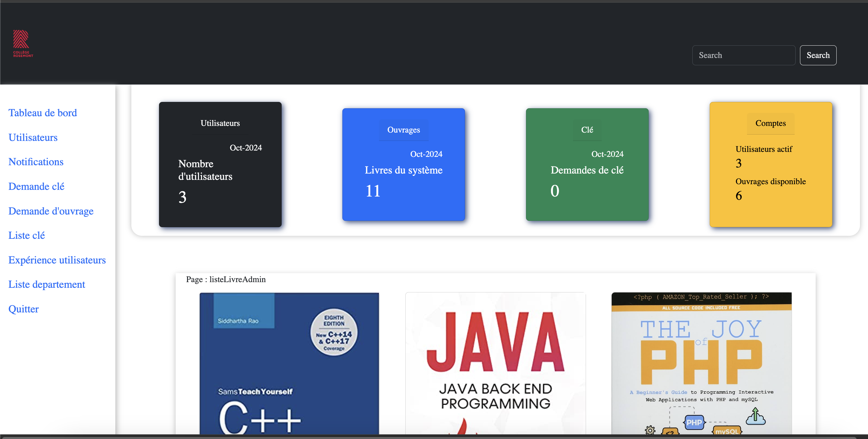Open the Sams Teach Yourself C++ cover
The width and height of the screenshot is (868, 439).
[x=289, y=364]
